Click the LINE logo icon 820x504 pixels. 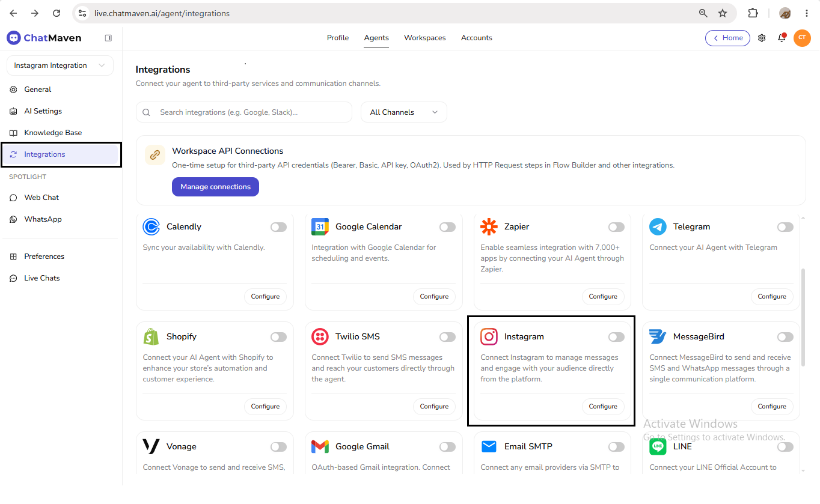(658, 446)
